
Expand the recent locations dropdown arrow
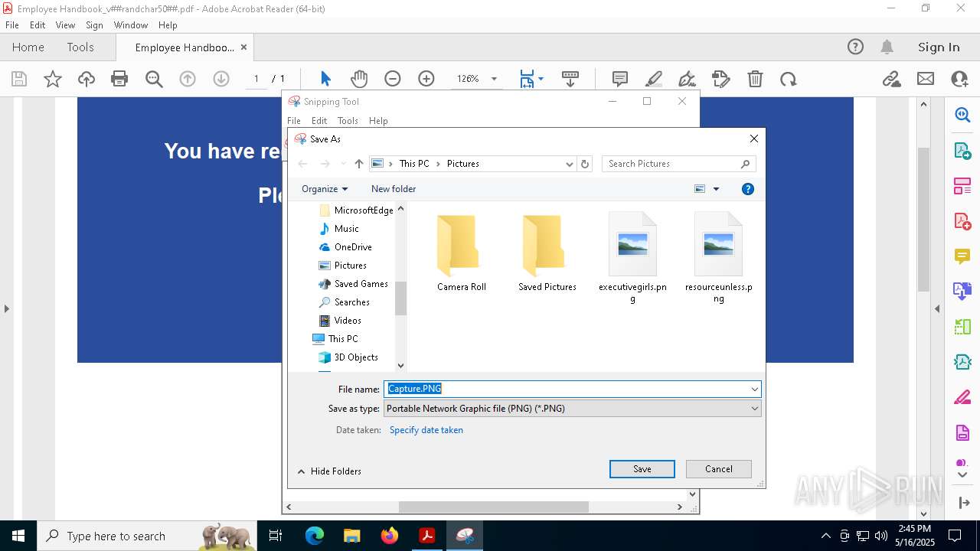[343, 164]
